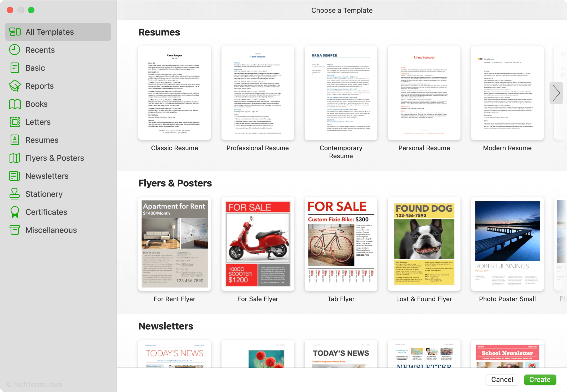Select the Newsletters category icon
This screenshot has height=392, width=567.
click(15, 176)
